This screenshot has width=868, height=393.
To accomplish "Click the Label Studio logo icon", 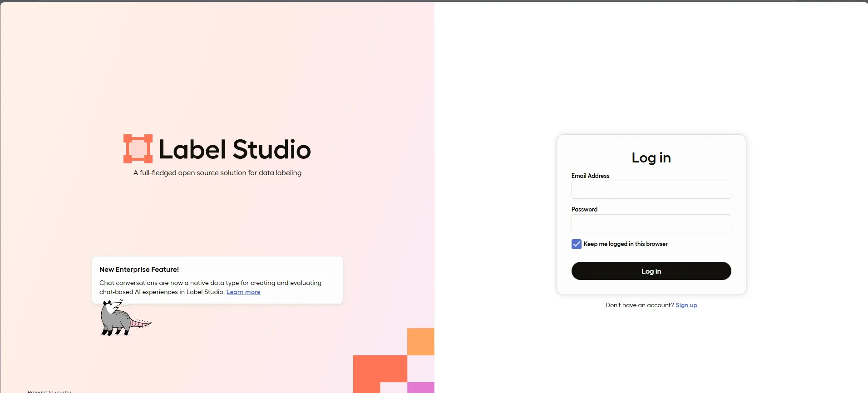I will (138, 149).
